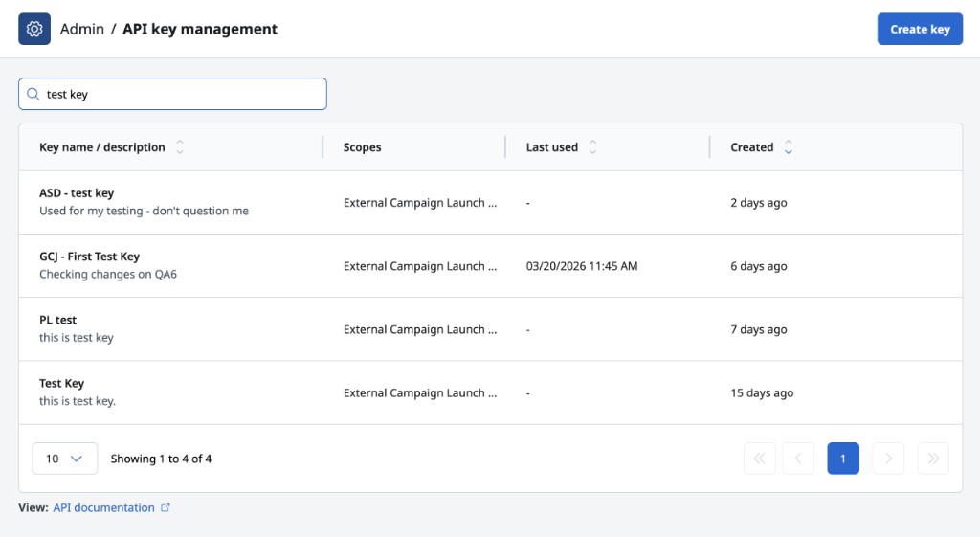Sort by Last used arrows

pyautogui.click(x=592, y=146)
